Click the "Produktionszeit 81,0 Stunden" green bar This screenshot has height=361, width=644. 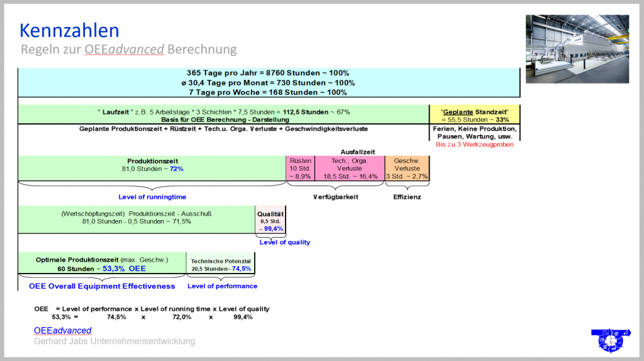click(x=152, y=169)
